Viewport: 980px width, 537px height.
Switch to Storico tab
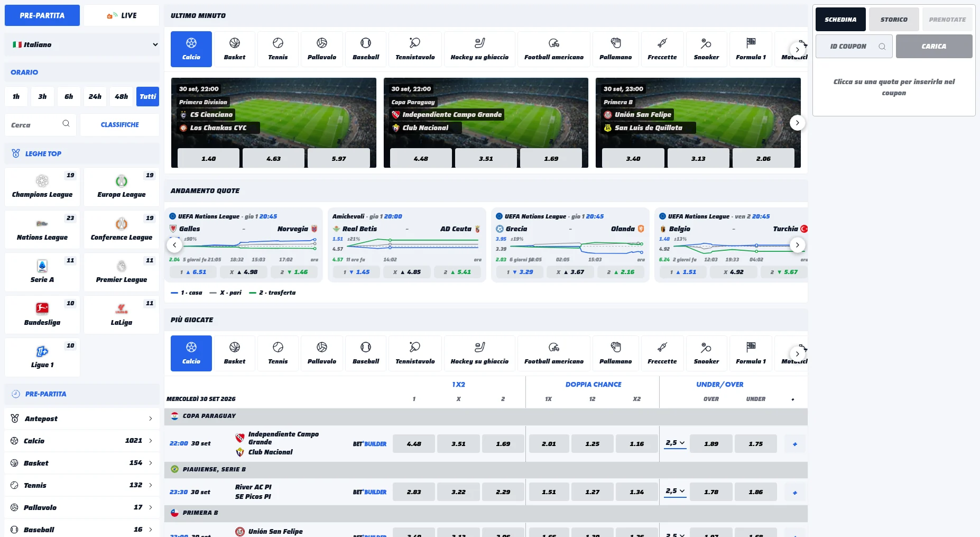tap(894, 20)
